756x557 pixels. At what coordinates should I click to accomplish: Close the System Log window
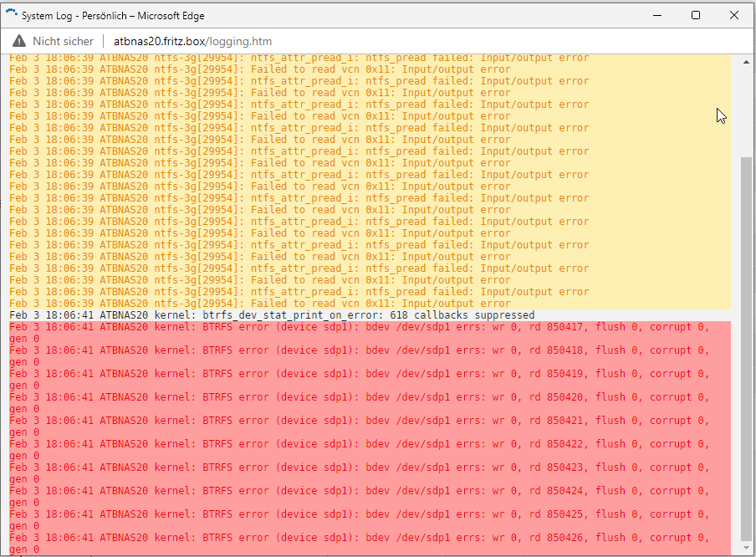[x=733, y=15]
